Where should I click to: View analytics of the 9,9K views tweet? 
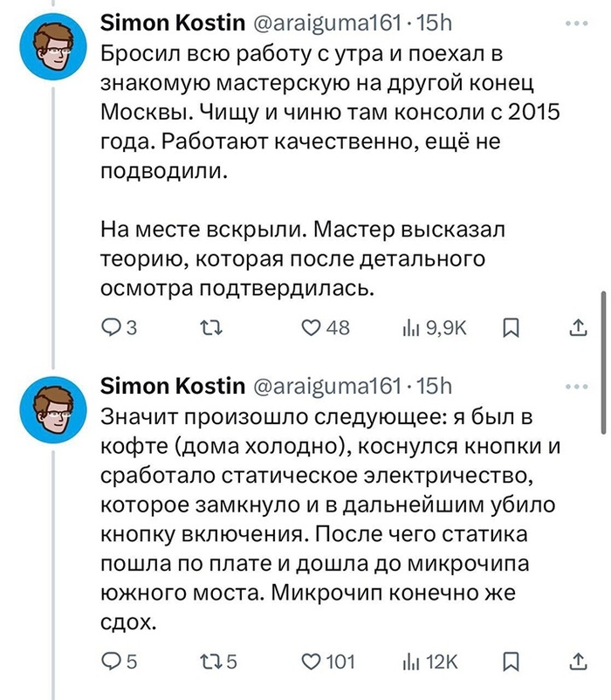click(409, 327)
